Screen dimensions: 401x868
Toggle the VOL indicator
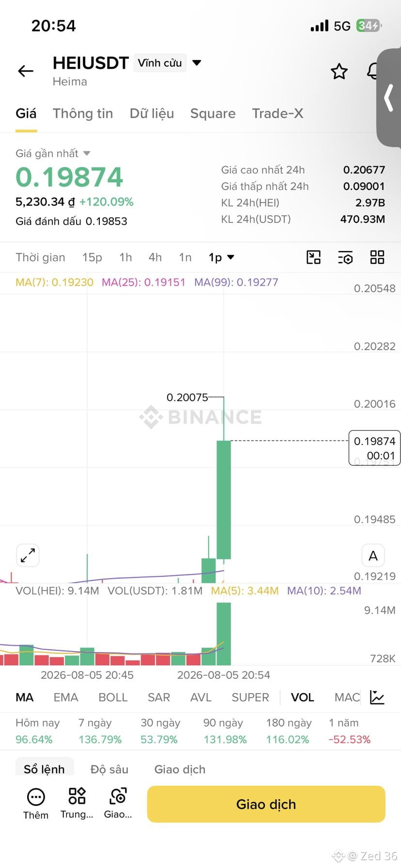click(302, 697)
